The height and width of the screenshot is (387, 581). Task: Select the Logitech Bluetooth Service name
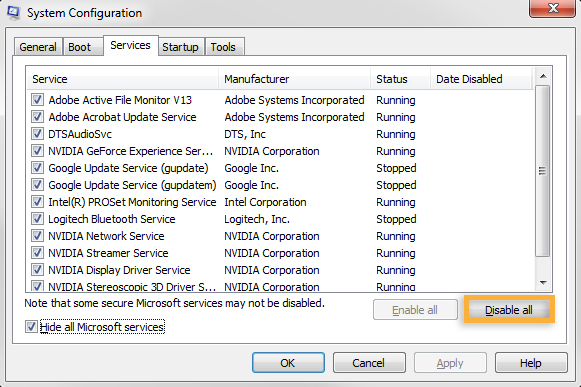click(x=112, y=219)
